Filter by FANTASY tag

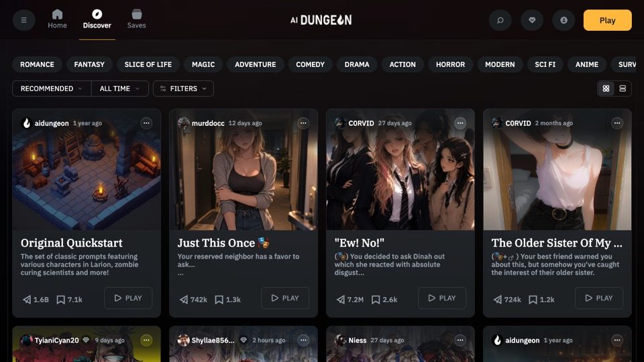[x=89, y=64]
